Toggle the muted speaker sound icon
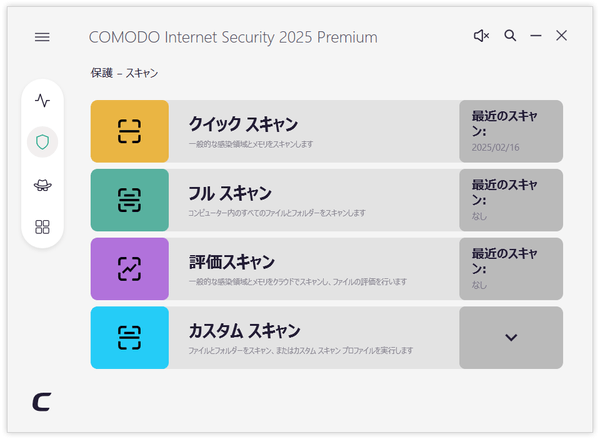 tap(481, 36)
